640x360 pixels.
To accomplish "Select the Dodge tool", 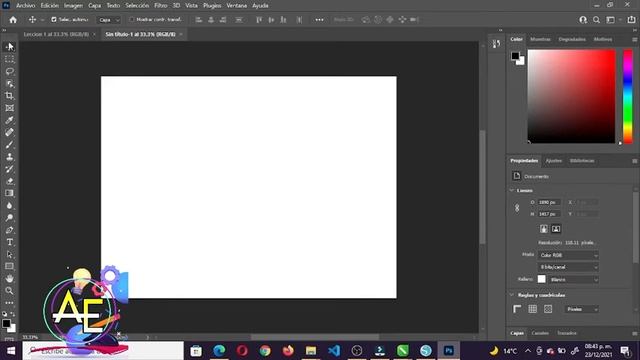I will click(9, 218).
